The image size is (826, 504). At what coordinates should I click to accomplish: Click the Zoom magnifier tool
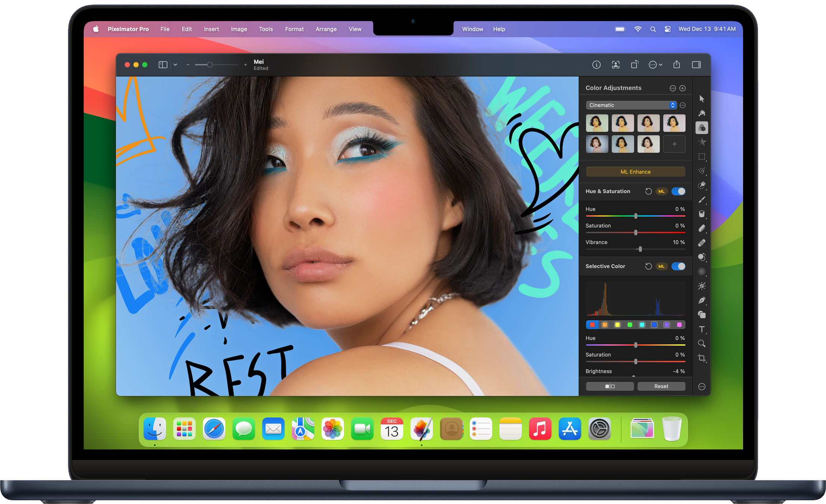coord(702,343)
